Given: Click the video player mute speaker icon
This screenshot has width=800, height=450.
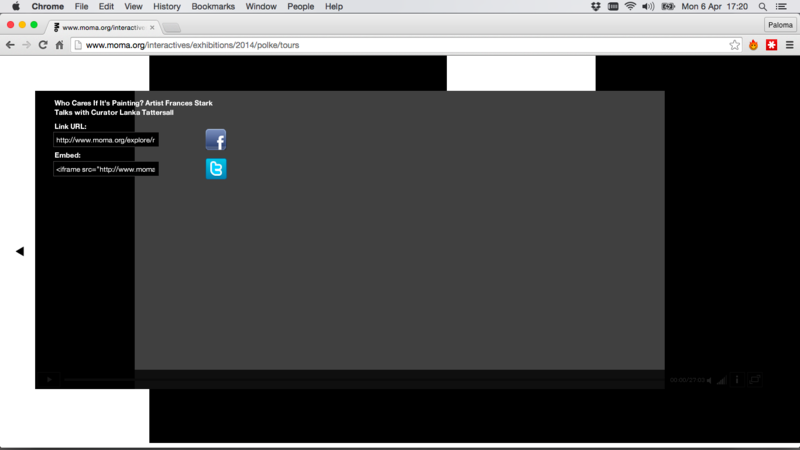Looking at the screenshot, I should pyautogui.click(x=709, y=380).
